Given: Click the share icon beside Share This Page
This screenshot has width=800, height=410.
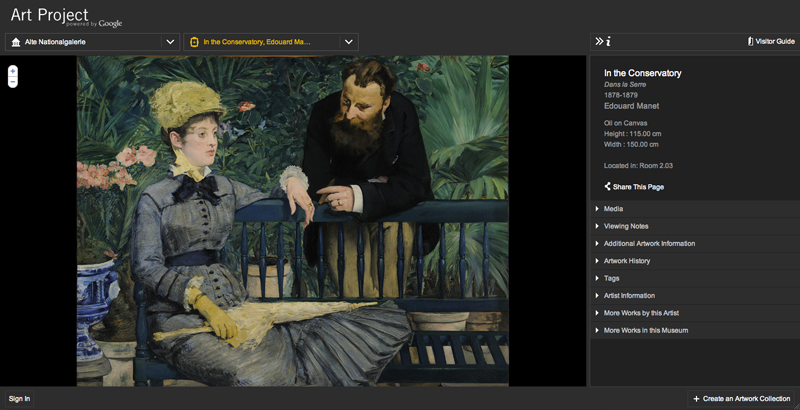Looking at the screenshot, I should click(x=608, y=186).
